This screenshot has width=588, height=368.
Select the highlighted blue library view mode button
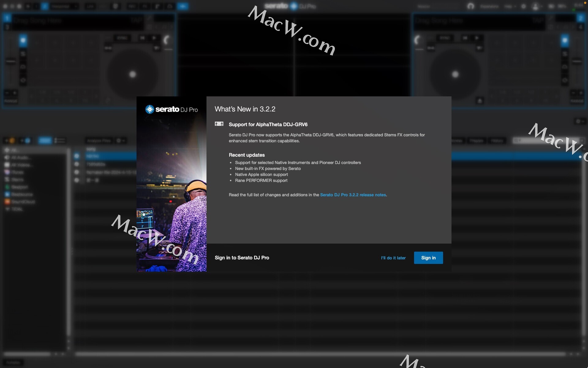(x=45, y=140)
